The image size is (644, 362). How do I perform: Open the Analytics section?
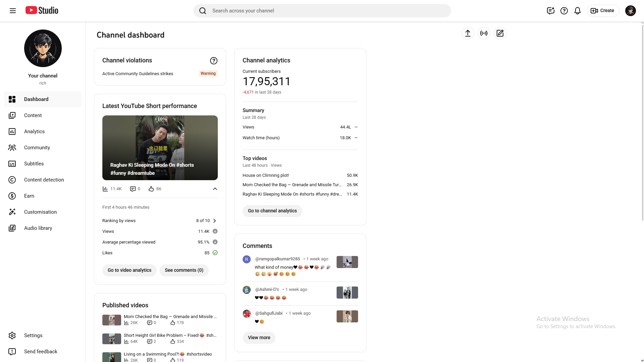(35, 131)
